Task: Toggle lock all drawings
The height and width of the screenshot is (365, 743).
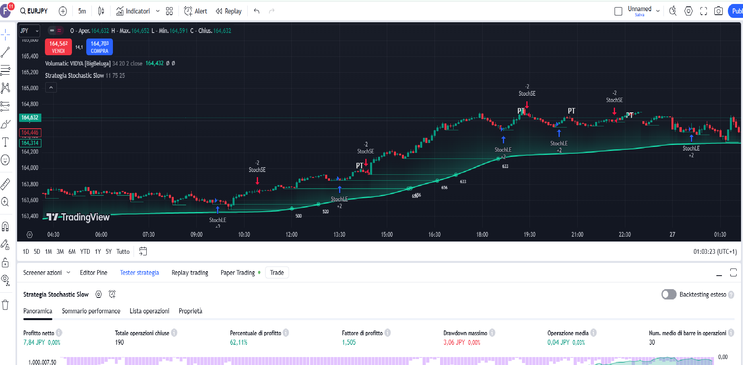Action: [5, 262]
